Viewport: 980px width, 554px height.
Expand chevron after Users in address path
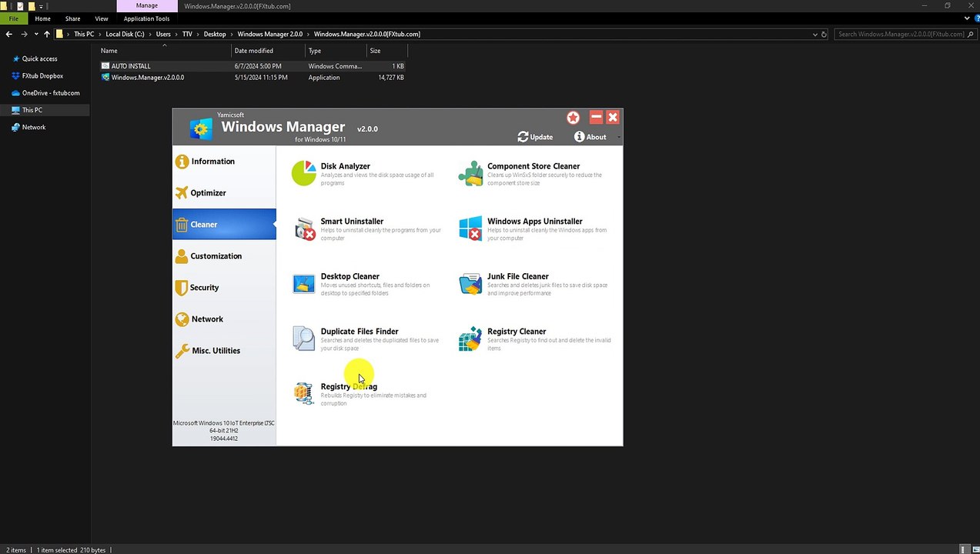click(x=176, y=34)
